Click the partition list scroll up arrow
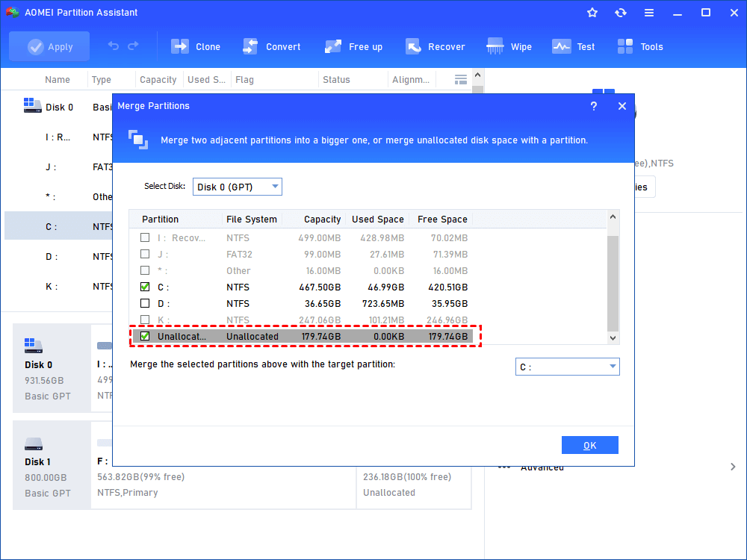The width and height of the screenshot is (747, 560). 613,217
